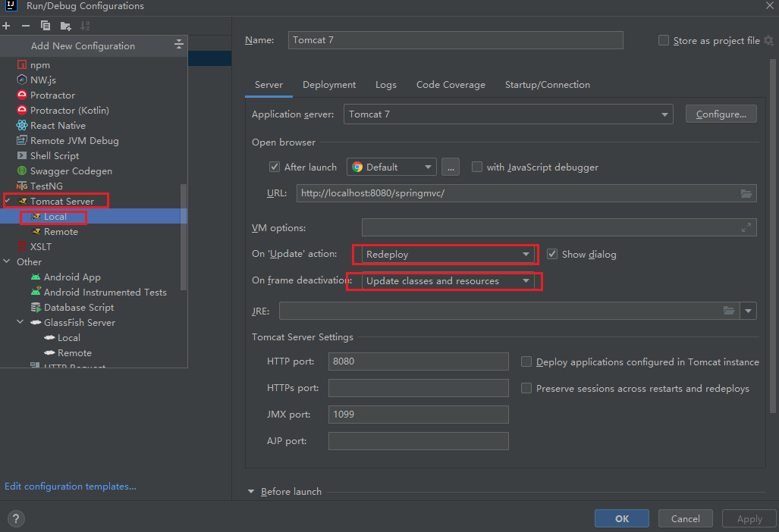
Task: Click the Android App icon
Action: (x=36, y=277)
